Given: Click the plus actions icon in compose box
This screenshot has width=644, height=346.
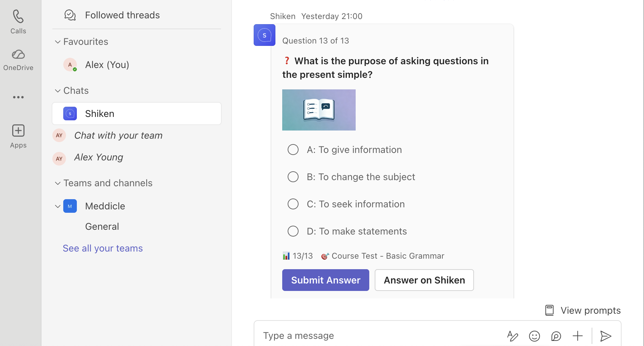Looking at the screenshot, I should pos(577,336).
